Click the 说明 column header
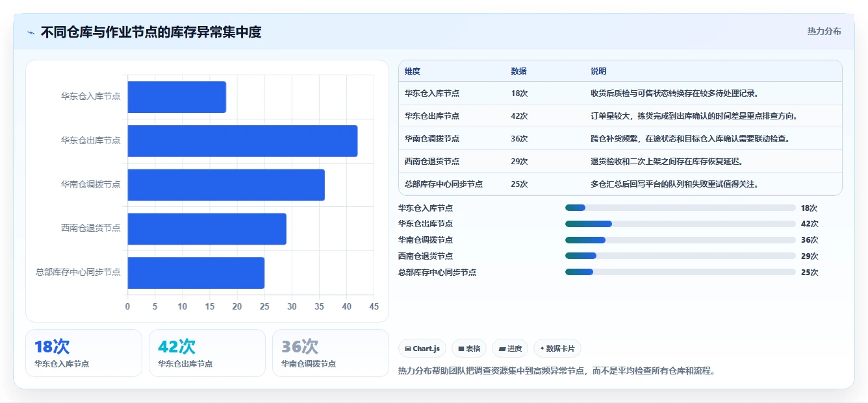 coord(598,71)
